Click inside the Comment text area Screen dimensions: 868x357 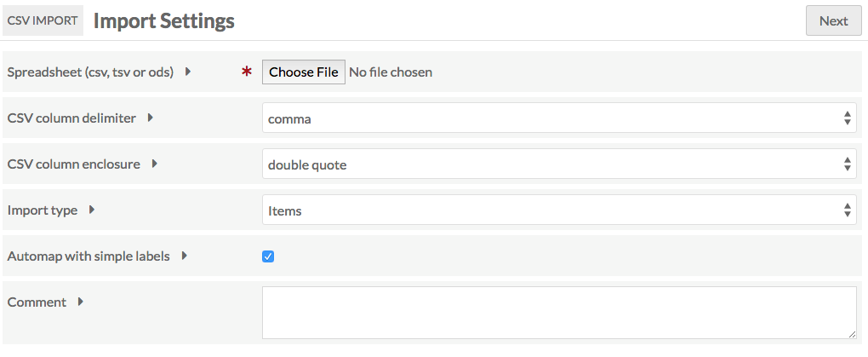coord(559,313)
